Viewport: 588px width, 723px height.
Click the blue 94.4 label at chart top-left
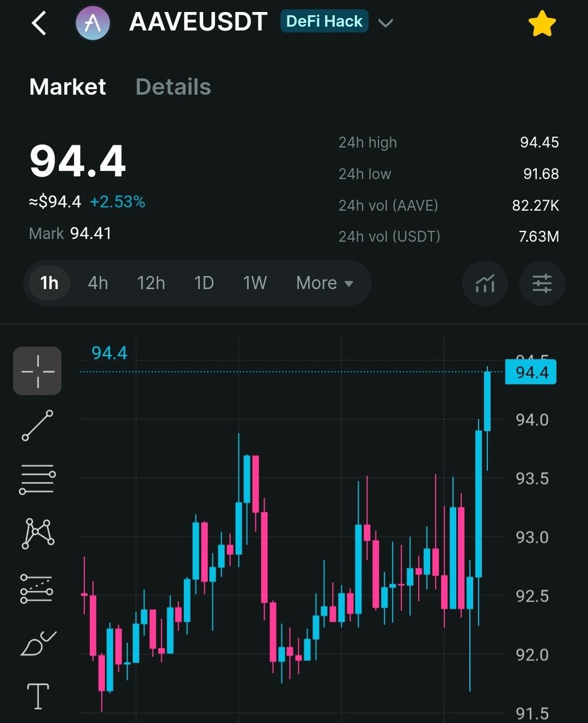tap(109, 353)
